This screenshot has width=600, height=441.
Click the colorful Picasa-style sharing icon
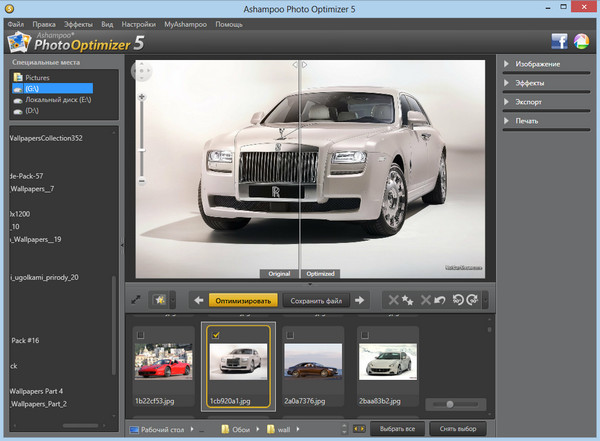point(581,41)
